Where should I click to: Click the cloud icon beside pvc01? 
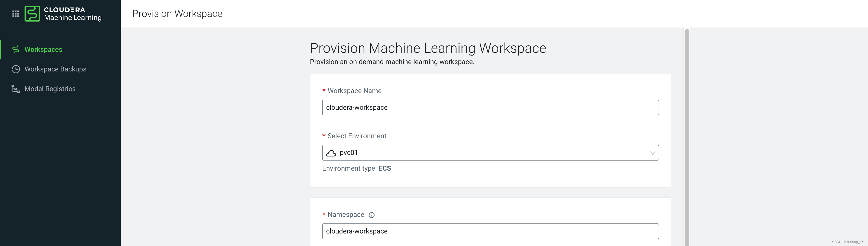click(331, 153)
